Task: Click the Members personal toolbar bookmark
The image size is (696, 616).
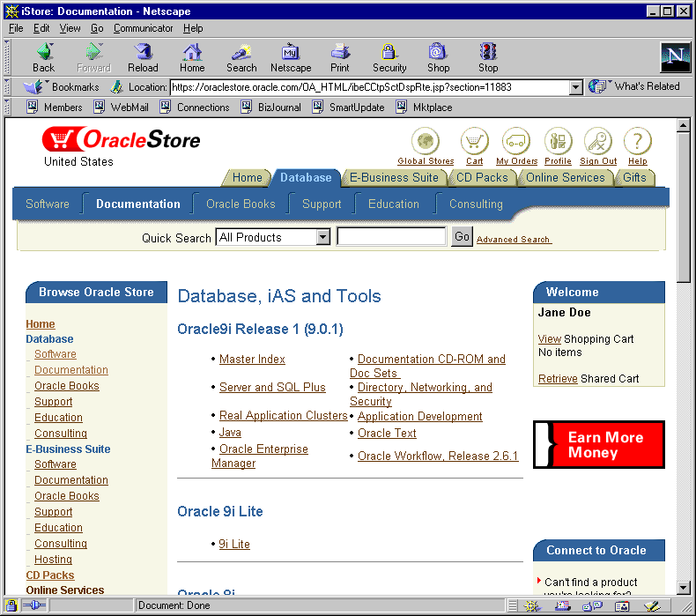Action: coord(55,107)
